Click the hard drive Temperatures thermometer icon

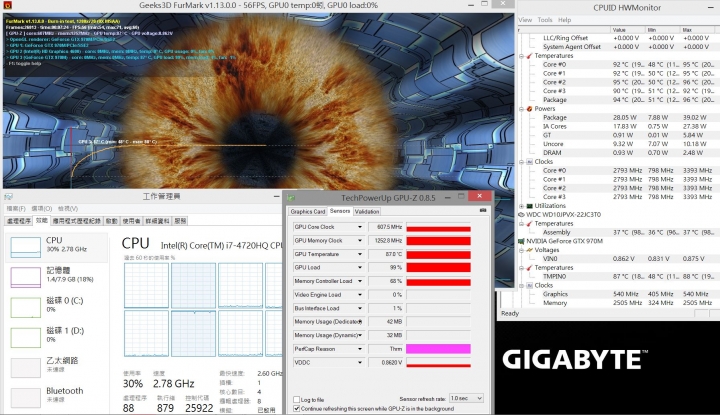(529, 224)
